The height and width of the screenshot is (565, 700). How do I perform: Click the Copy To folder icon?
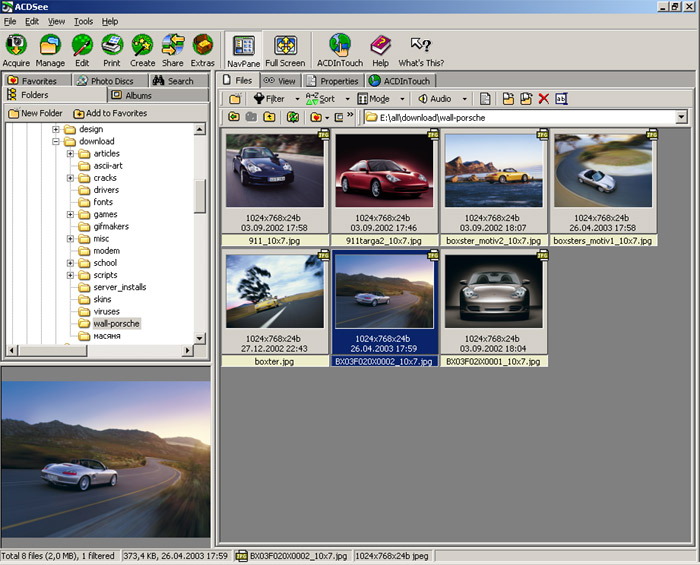click(508, 99)
